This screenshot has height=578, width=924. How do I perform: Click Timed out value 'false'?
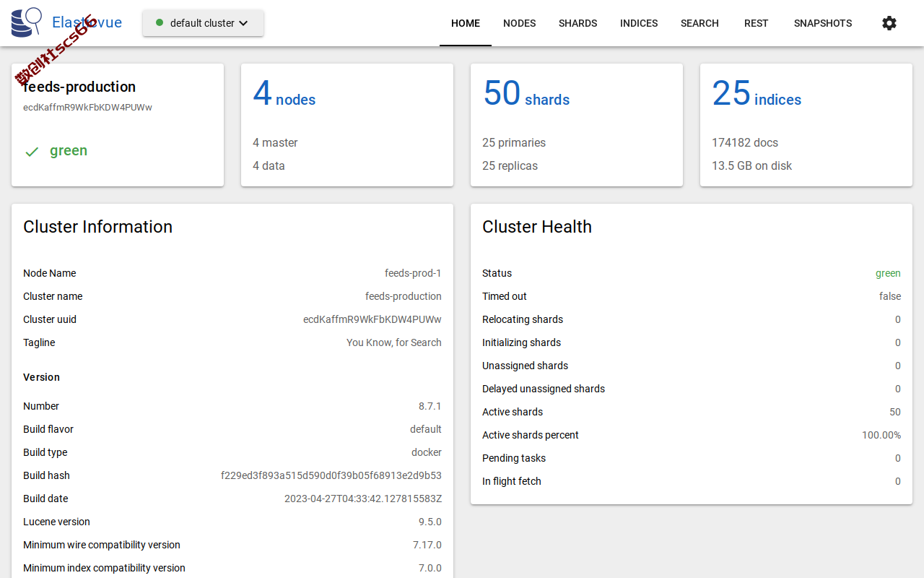tap(890, 296)
